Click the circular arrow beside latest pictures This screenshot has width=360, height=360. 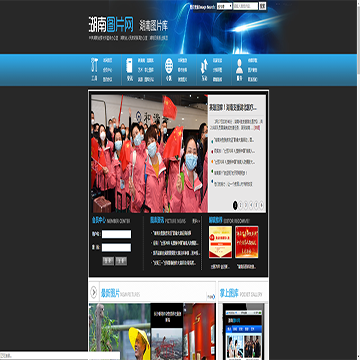[94, 292]
